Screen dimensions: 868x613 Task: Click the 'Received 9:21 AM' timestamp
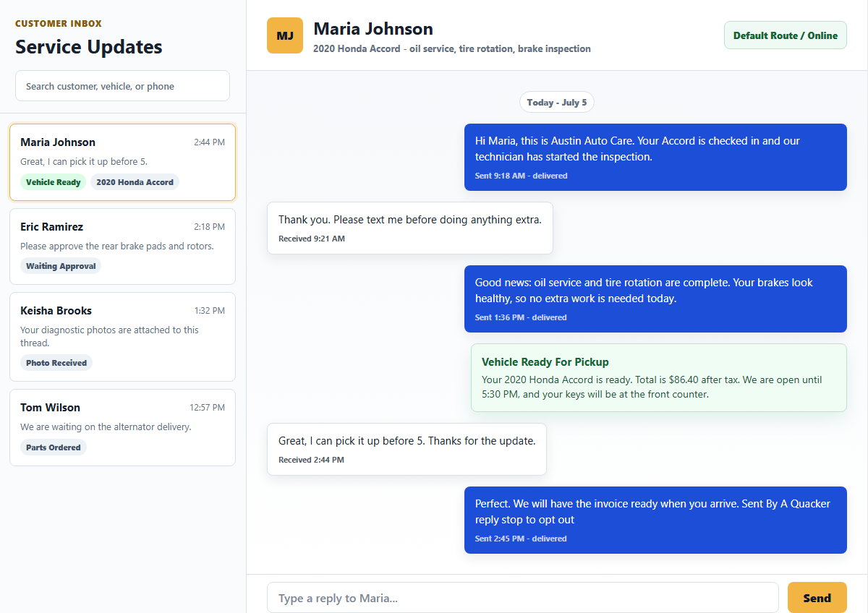tap(312, 239)
